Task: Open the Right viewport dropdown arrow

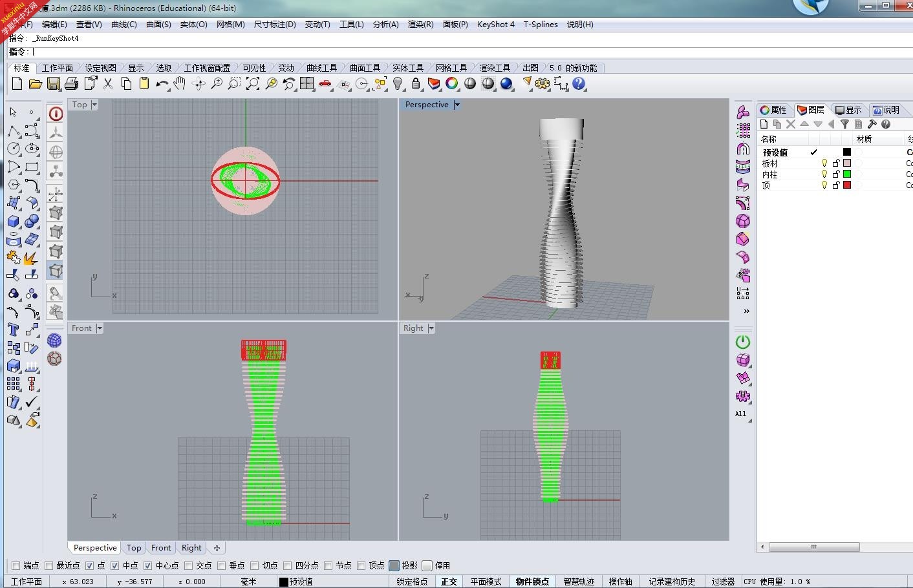Action: [431, 328]
